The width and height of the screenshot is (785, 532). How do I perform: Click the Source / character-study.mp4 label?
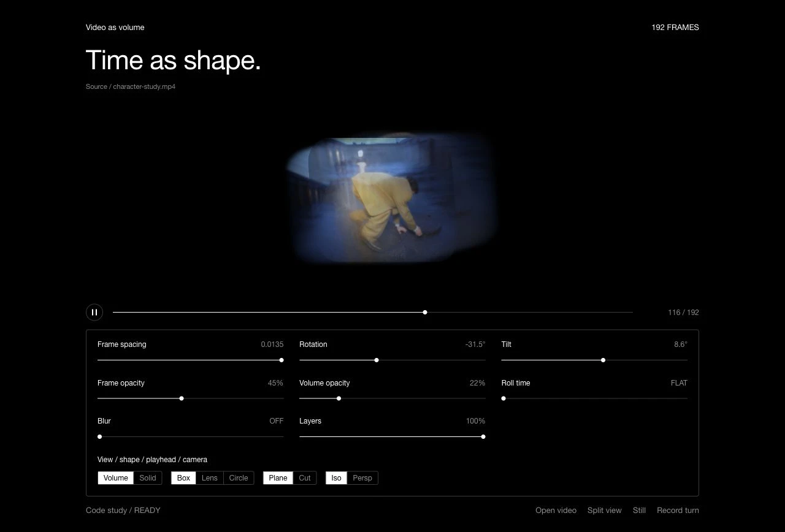131,86
